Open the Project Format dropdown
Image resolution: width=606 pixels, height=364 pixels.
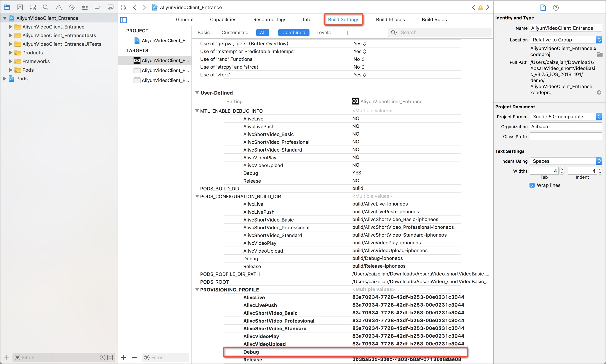pos(566,117)
